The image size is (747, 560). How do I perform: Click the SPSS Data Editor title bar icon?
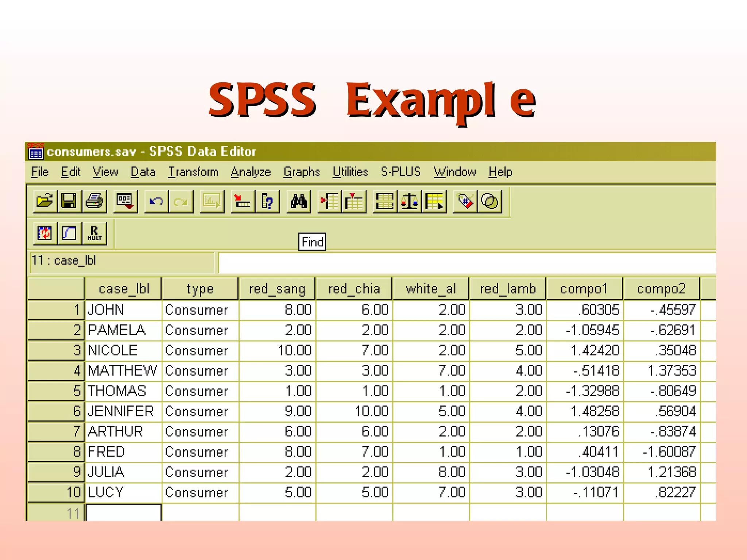click(x=35, y=151)
